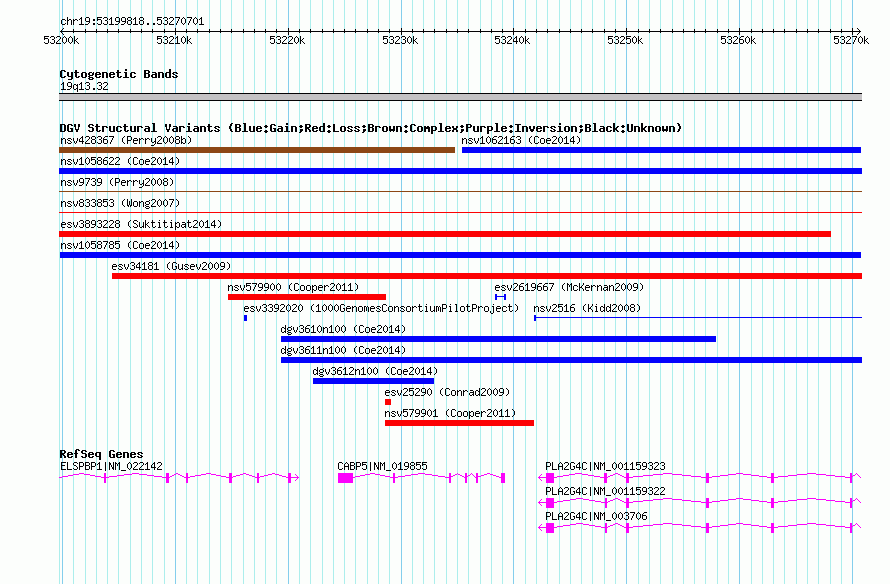890x584 pixels.
Task: Click PLA2G4C NM_001159323 first exon block
Action: click(x=549, y=478)
